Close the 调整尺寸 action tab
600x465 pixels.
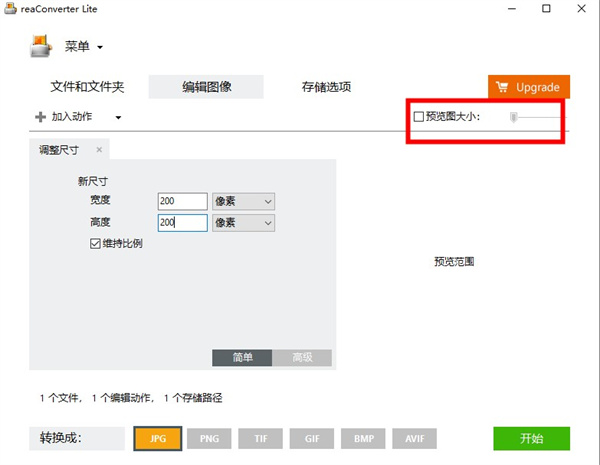pyautogui.click(x=99, y=150)
